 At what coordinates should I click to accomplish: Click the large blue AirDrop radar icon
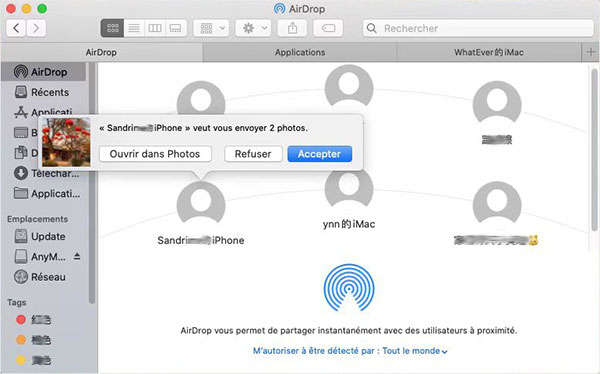(349, 287)
